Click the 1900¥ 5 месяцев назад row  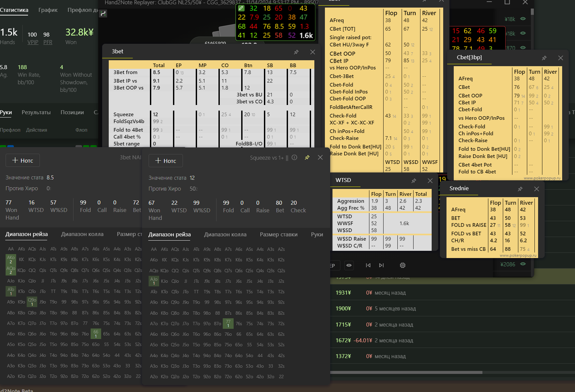(x=452, y=308)
